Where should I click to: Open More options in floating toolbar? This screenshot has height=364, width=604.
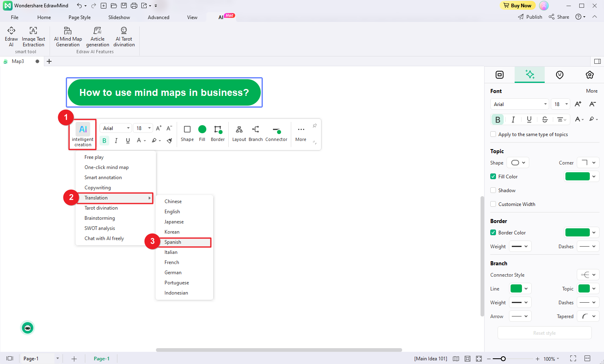[301, 133]
